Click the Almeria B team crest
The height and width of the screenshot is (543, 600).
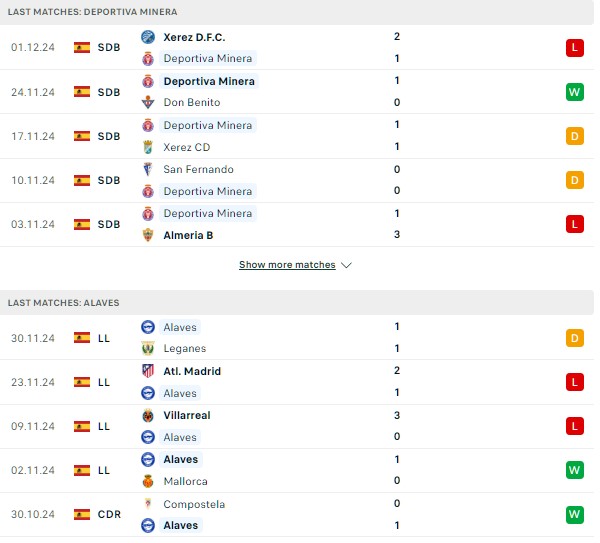(x=148, y=235)
